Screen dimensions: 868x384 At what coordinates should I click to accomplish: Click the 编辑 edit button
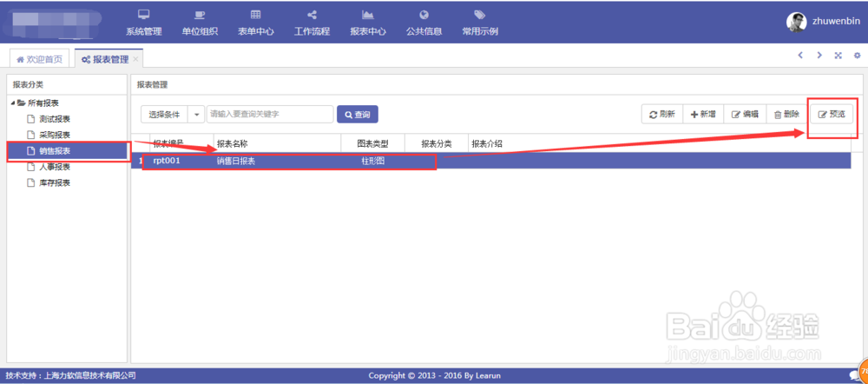pos(745,114)
